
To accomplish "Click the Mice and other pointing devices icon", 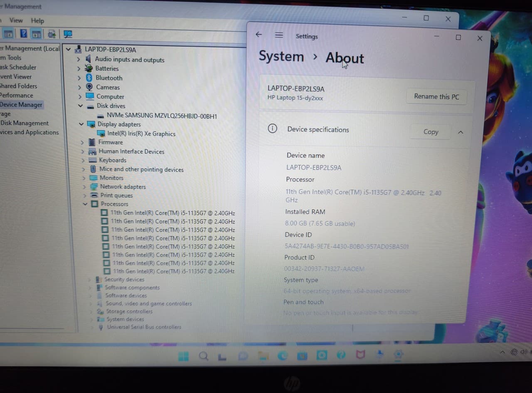I will 93,169.
